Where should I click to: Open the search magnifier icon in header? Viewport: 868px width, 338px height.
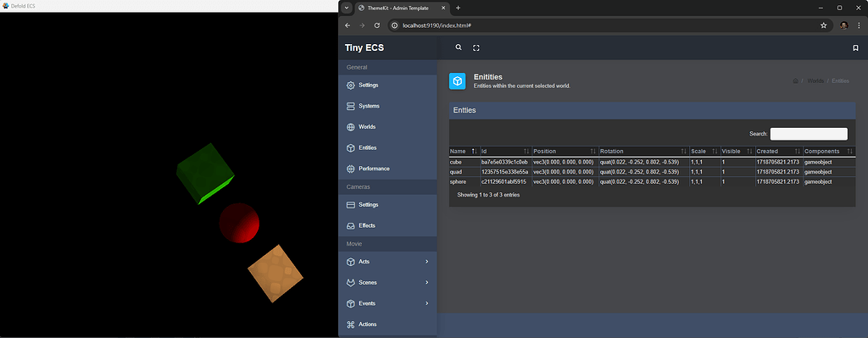point(459,47)
